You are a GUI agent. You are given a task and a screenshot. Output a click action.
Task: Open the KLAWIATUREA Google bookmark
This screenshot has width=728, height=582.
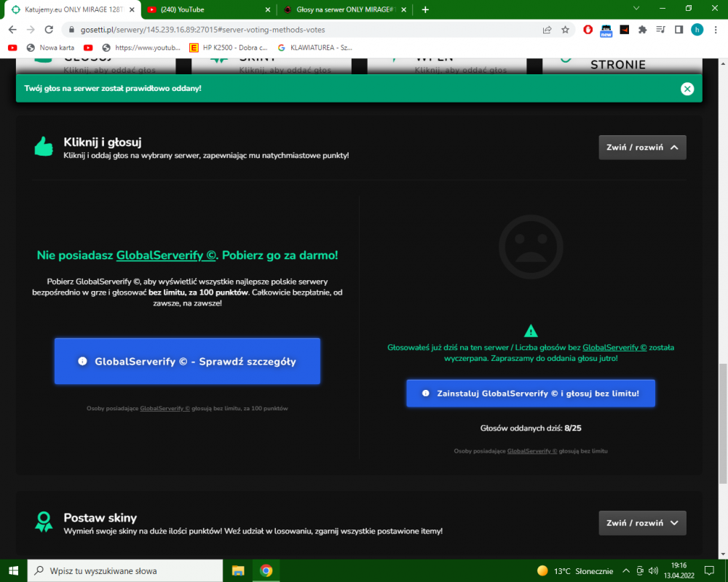point(314,48)
